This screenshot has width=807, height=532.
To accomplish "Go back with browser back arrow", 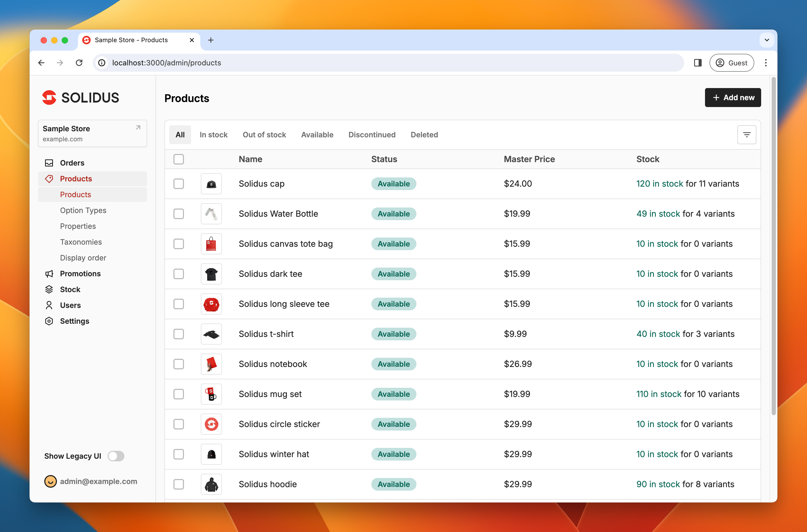I will coord(41,63).
